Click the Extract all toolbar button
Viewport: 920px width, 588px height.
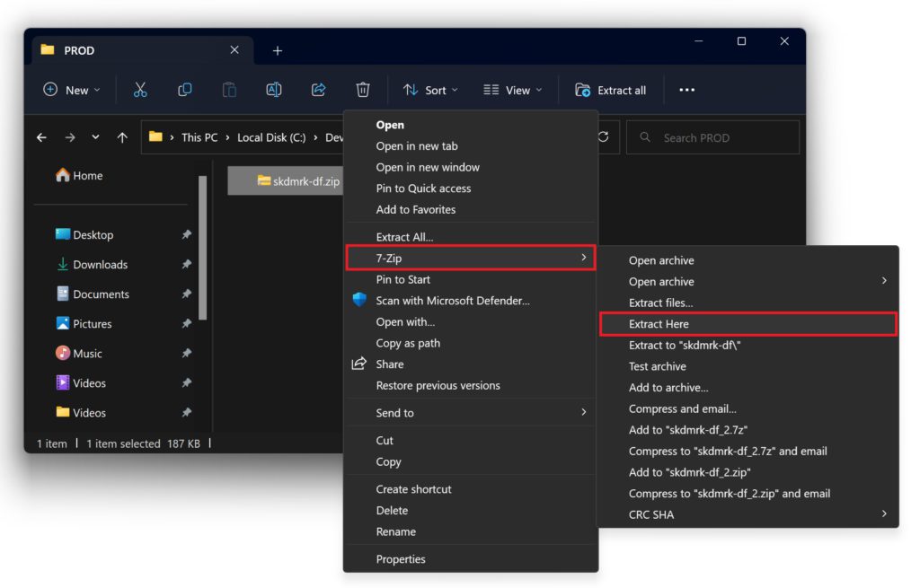tap(611, 90)
